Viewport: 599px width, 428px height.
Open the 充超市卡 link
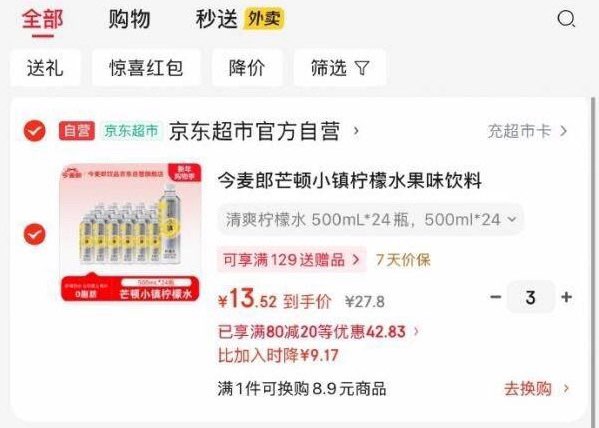[527, 131]
